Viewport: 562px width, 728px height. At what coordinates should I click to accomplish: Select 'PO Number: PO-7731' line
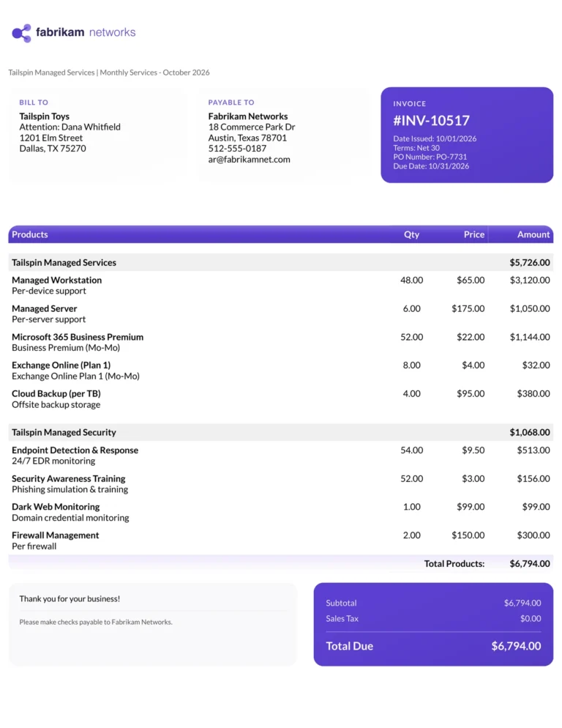click(430, 157)
